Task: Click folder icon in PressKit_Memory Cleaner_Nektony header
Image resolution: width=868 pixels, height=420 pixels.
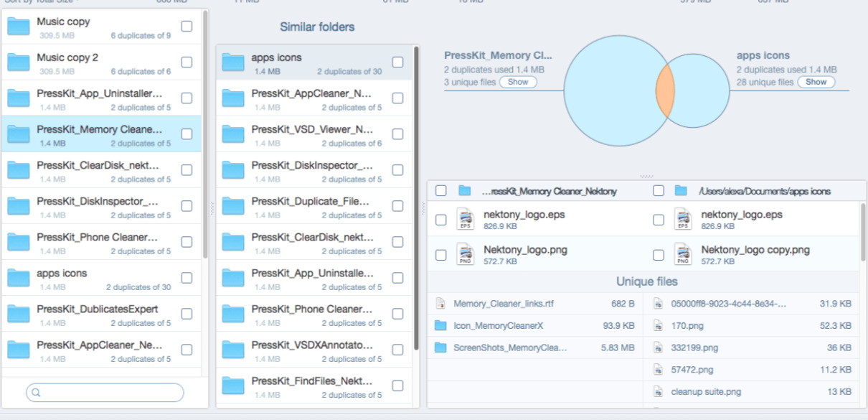Action: pyautogui.click(x=465, y=190)
